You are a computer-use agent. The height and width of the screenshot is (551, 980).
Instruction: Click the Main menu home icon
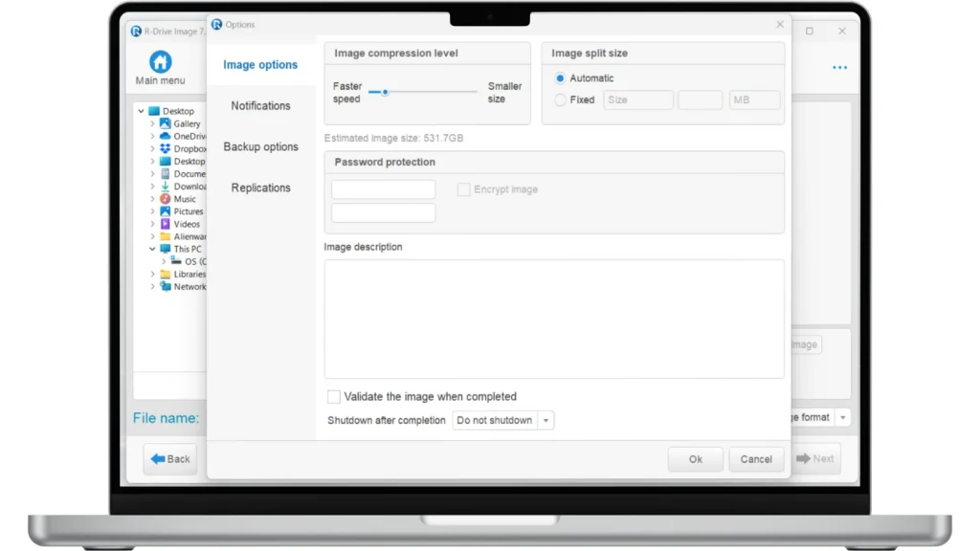pos(161,63)
